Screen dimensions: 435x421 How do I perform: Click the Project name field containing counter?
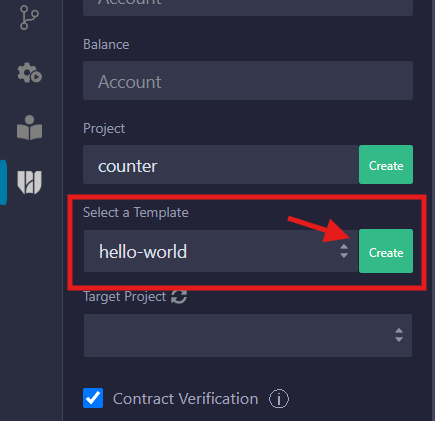tap(221, 164)
